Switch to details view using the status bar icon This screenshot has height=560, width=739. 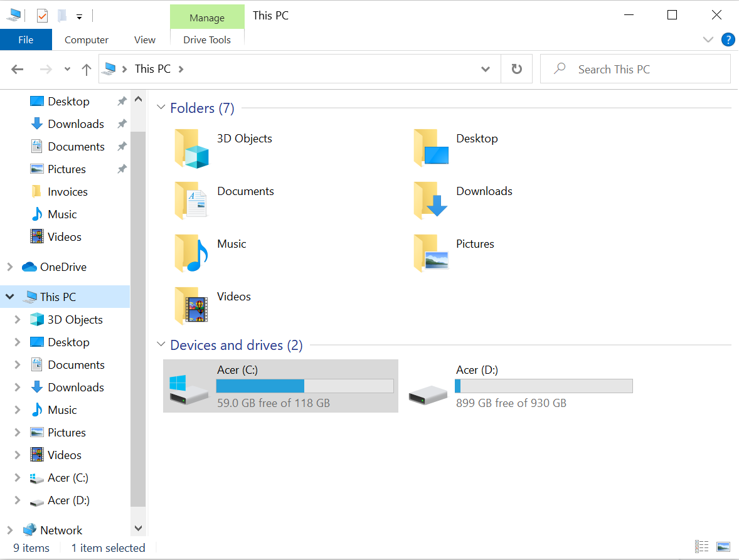pyautogui.click(x=702, y=547)
